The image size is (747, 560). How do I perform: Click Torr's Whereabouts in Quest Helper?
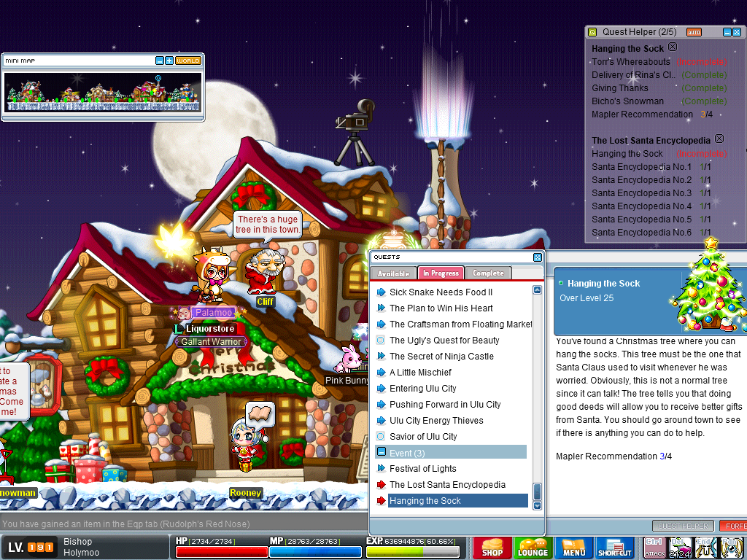(631, 62)
